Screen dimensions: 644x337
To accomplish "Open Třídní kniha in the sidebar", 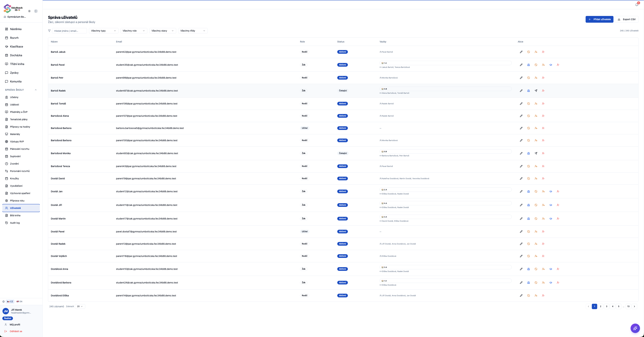I will coord(21,64).
